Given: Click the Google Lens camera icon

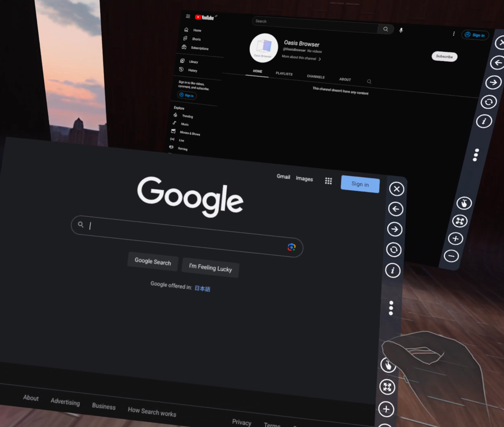Looking at the screenshot, I should 291,247.
